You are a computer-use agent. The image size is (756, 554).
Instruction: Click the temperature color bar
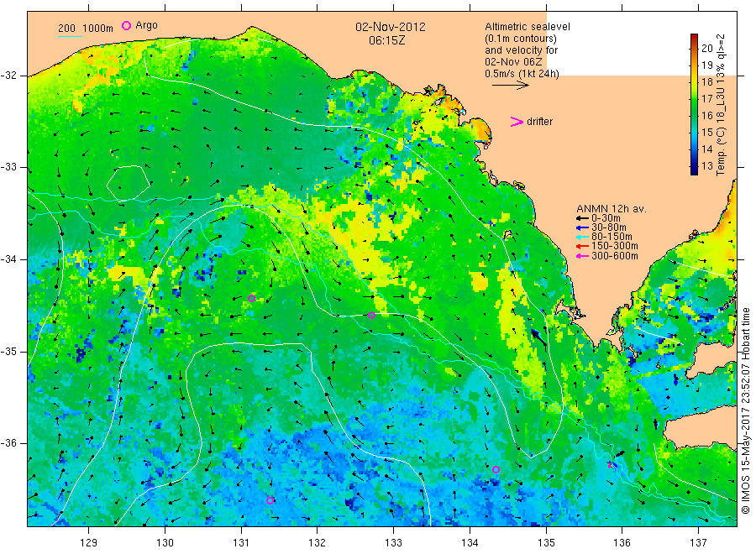click(x=694, y=104)
